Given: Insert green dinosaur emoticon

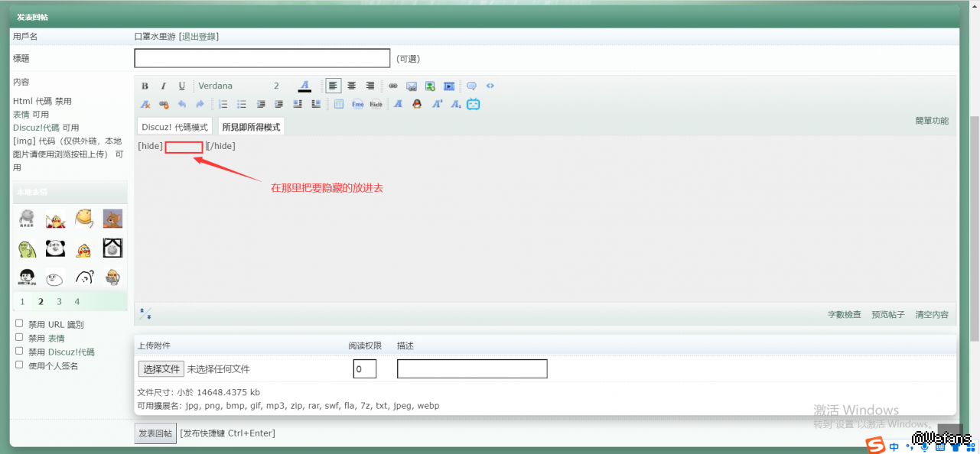Looking at the screenshot, I should [x=26, y=248].
